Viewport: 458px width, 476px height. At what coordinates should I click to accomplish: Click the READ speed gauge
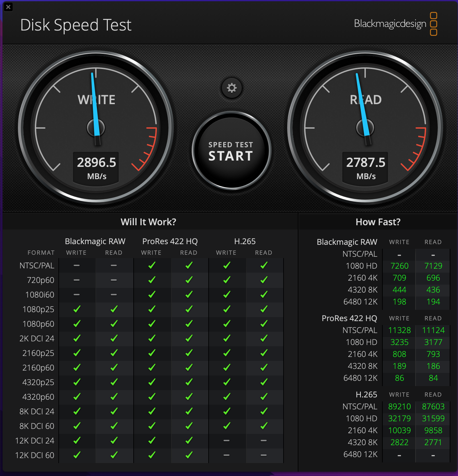tap(365, 128)
